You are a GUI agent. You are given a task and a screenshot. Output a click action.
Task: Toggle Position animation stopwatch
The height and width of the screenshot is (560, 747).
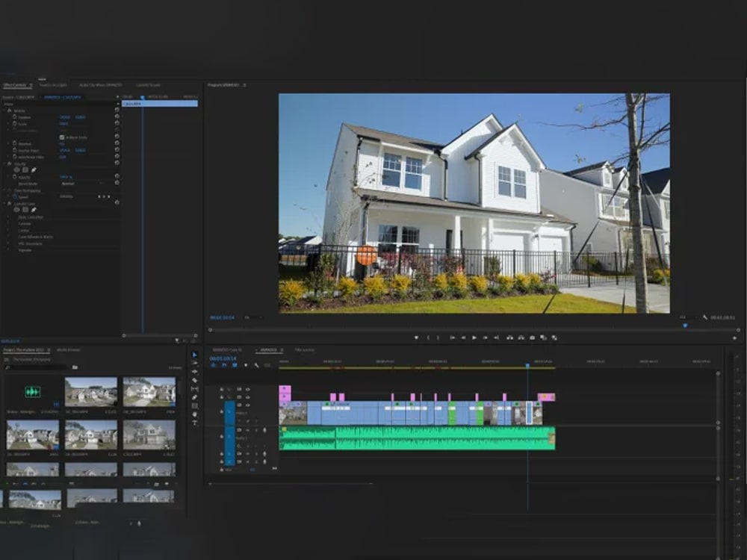click(x=14, y=116)
